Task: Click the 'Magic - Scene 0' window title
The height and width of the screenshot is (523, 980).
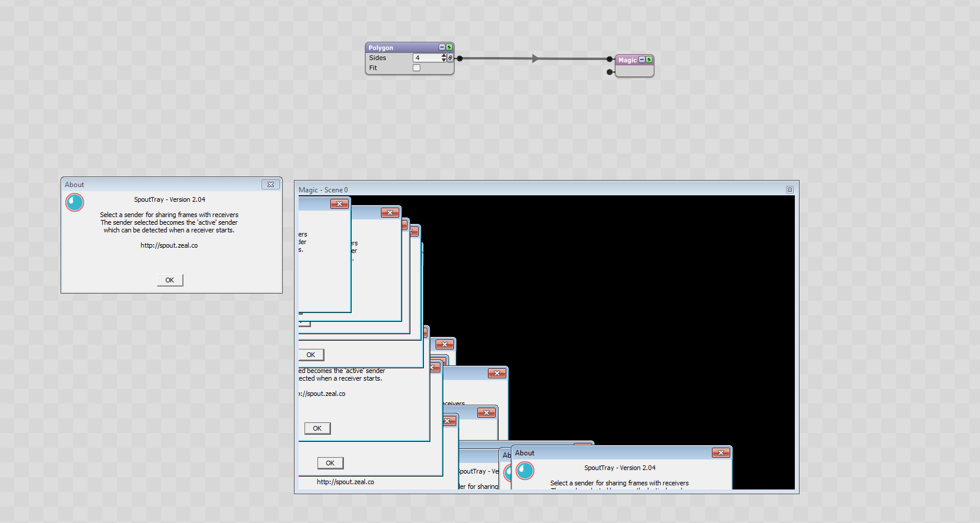Action: (x=323, y=190)
